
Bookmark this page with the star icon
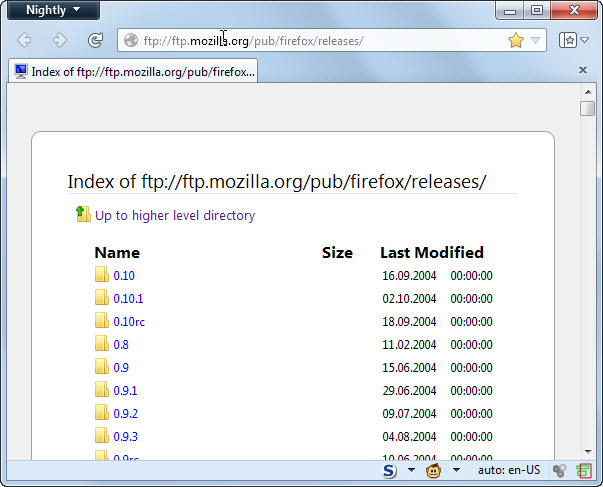pos(516,40)
